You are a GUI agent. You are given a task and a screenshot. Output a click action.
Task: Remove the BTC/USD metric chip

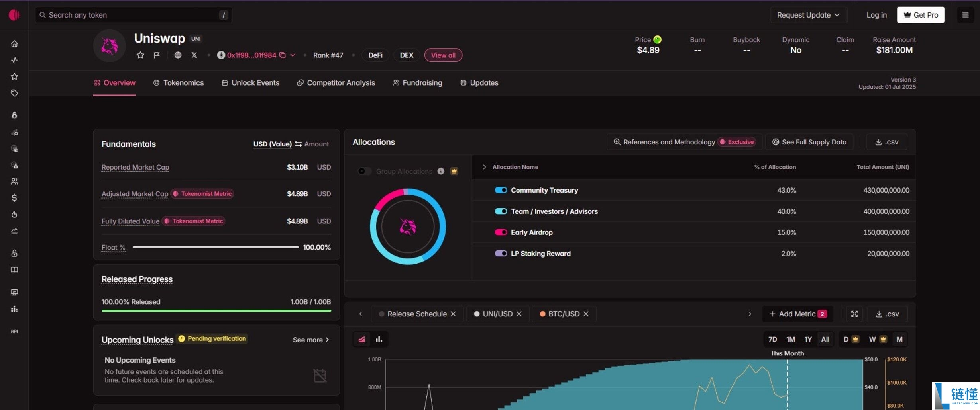586,314
